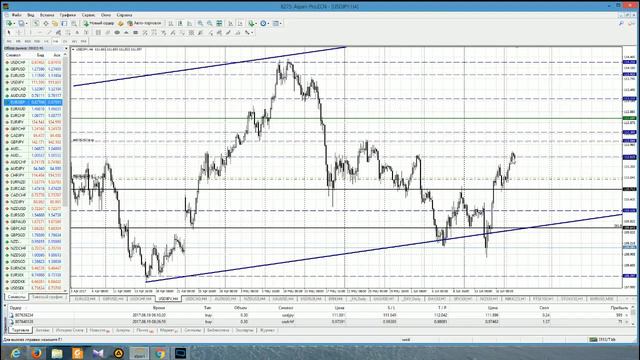Screen dimensions: 640x360
Task: Switch chart to bar chart mode
Action: tap(171, 24)
